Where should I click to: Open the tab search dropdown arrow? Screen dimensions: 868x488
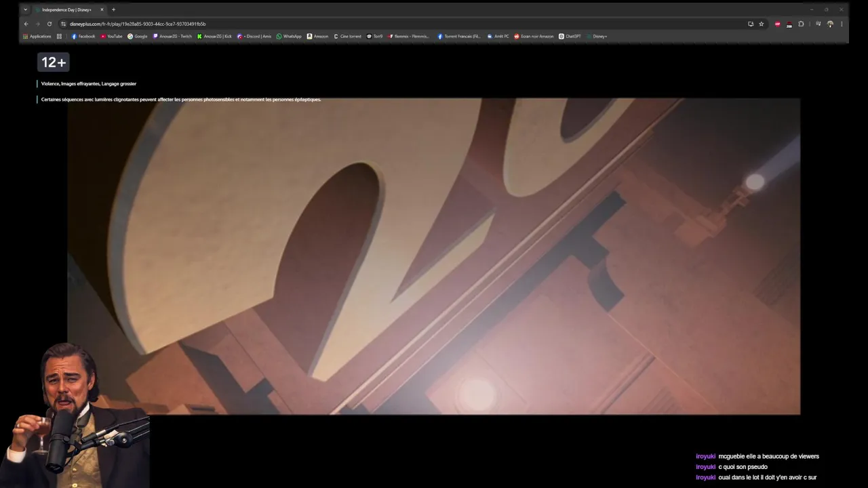[x=26, y=9]
